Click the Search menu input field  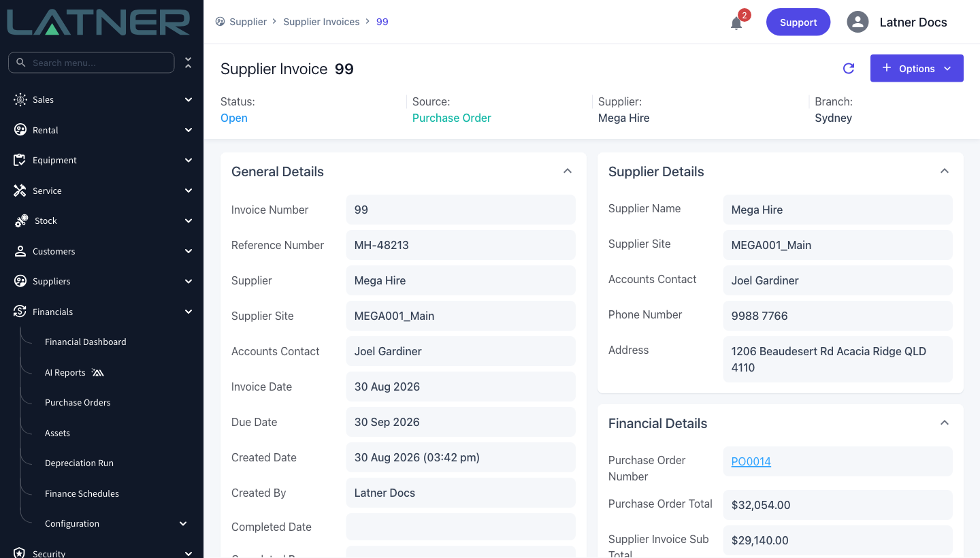tap(91, 63)
